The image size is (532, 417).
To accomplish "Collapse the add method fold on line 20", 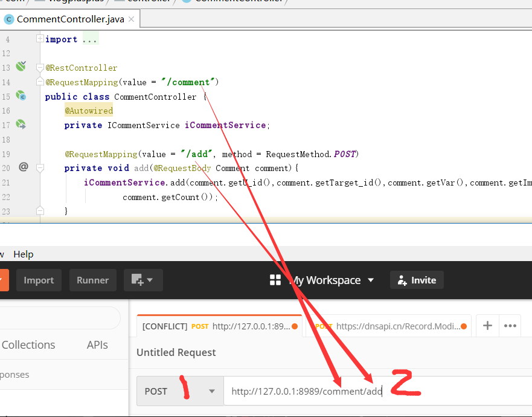I will pyautogui.click(x=40, y=168).
